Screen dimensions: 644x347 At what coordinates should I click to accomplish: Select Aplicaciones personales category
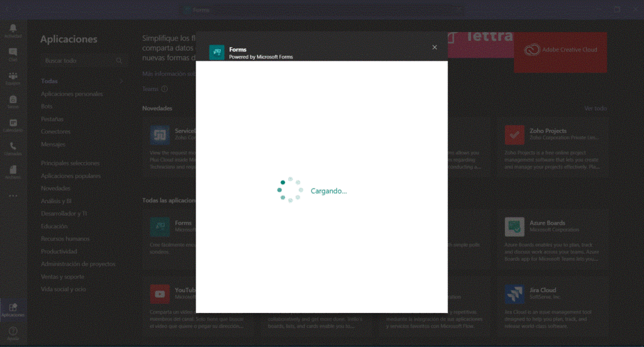(x=72, y=94)
